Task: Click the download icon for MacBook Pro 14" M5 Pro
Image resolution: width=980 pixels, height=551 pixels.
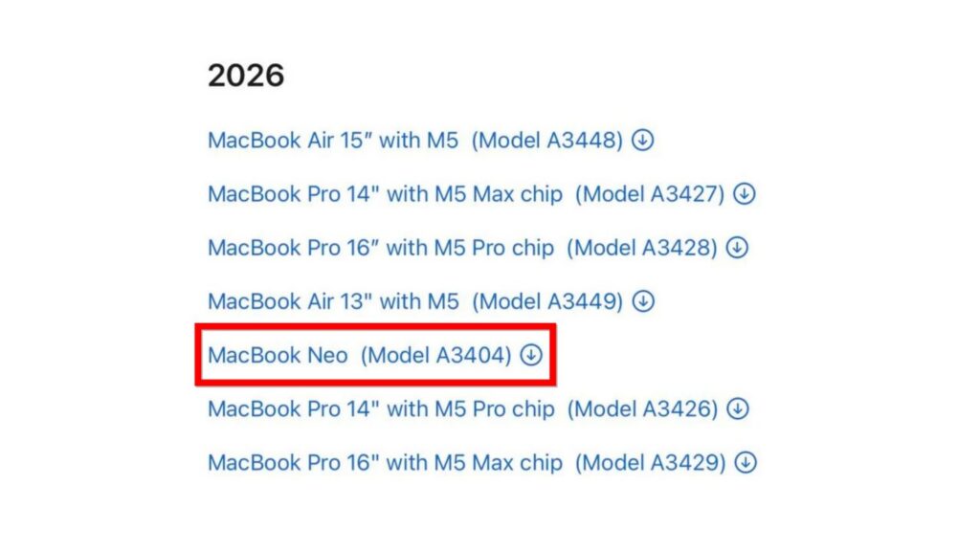Action: (x=736, y=408)
